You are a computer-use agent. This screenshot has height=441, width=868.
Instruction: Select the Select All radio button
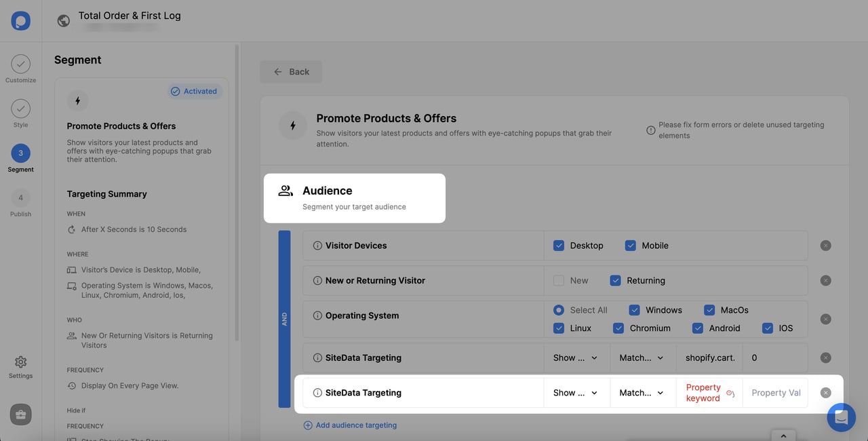point(559,310)
